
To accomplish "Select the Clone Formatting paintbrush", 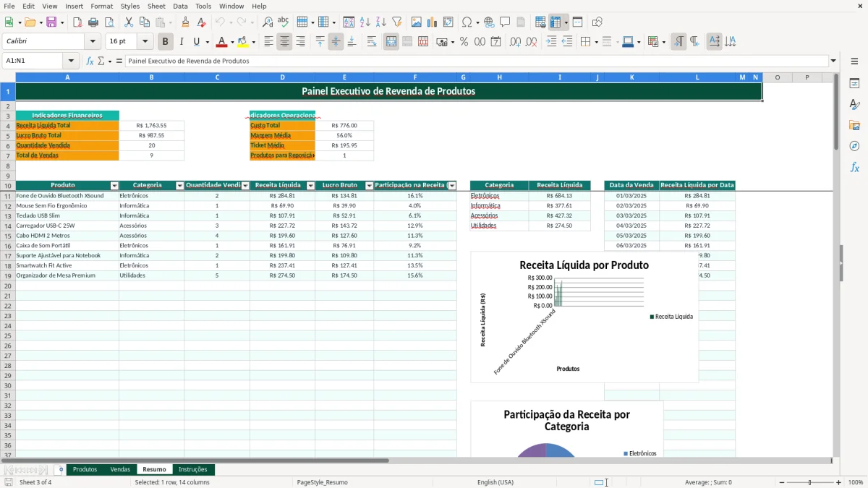I will coord(185,22).
